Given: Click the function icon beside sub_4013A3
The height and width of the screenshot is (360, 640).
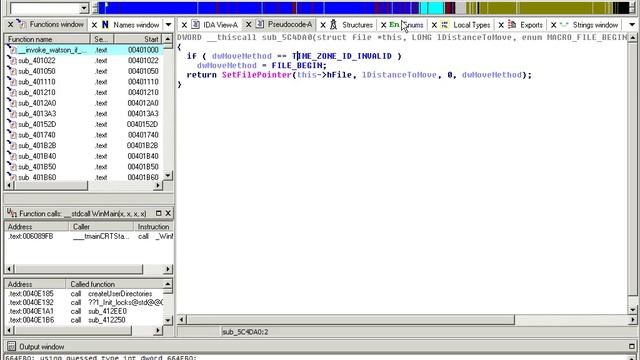Looking at the screenshot, I should coord(12,113).
